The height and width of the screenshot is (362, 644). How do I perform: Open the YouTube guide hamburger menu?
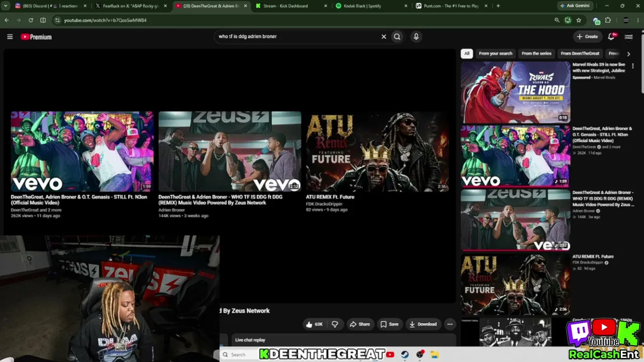[x=10, y=37]
